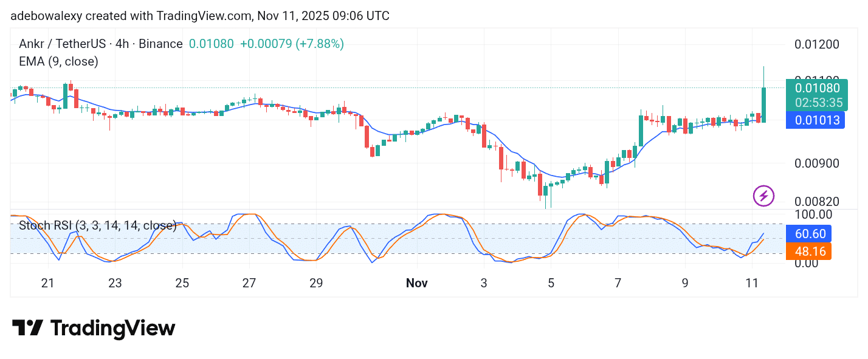
Task: Click the purple lightning bolt icon
Action: (763, 196)
